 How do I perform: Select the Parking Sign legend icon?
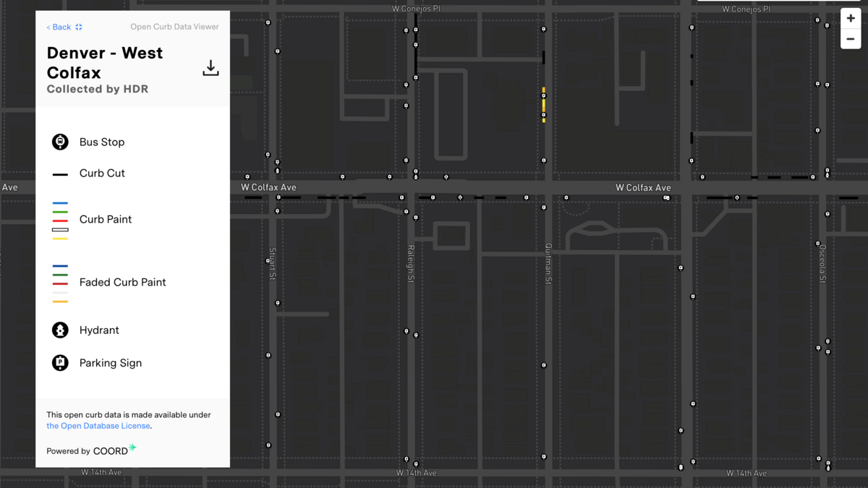coord(59,363)
